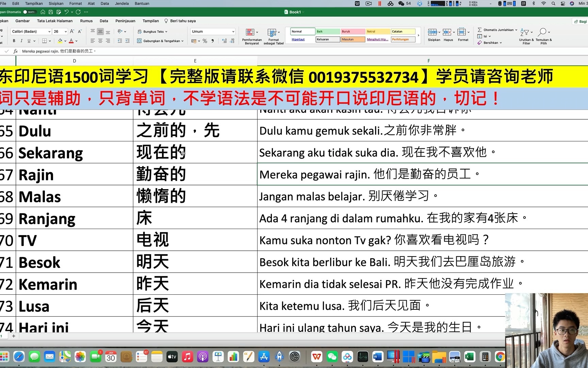The height and width of the screenshot is (368, 588).
Task: Open the Peninjauan tab
Action: (x=125, y=21)
